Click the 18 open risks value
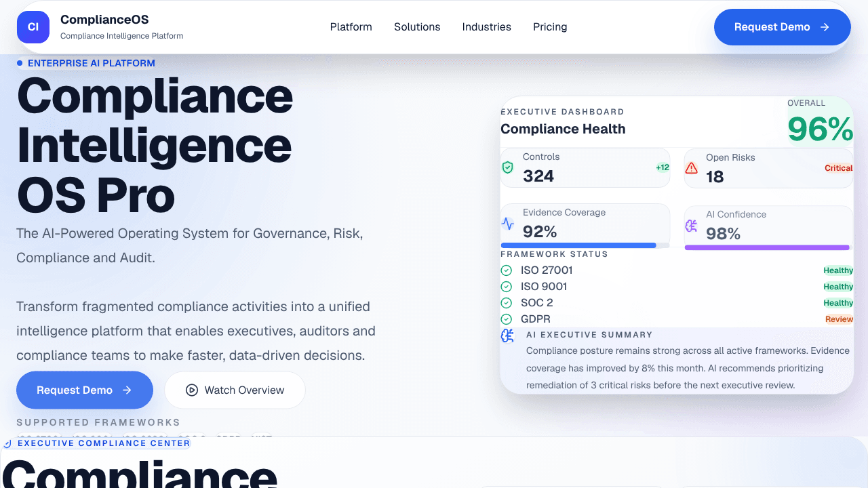 (x=715, y=177)
